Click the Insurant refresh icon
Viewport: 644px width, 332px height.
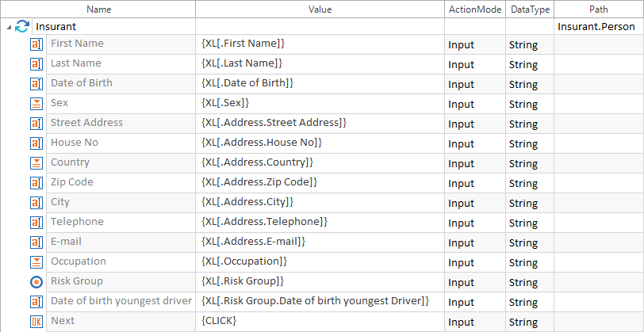(22, 26)
